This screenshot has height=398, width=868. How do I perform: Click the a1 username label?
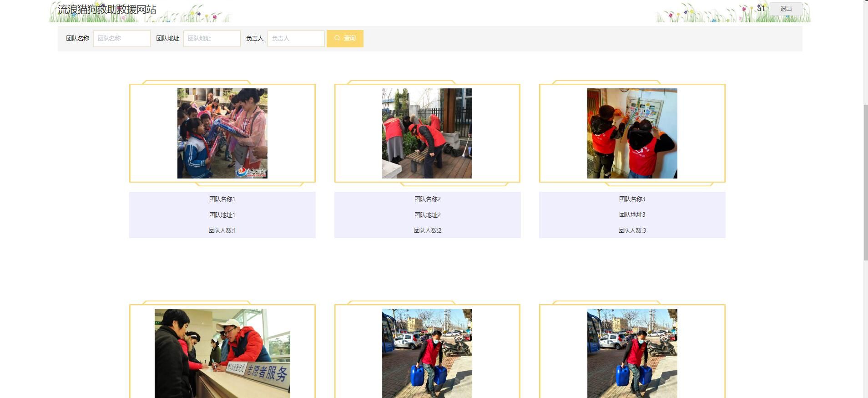(761, 8)
